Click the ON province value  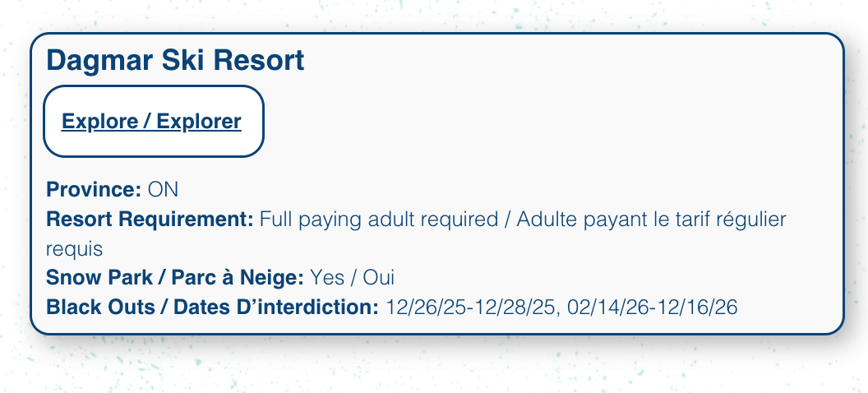(163, 190)
